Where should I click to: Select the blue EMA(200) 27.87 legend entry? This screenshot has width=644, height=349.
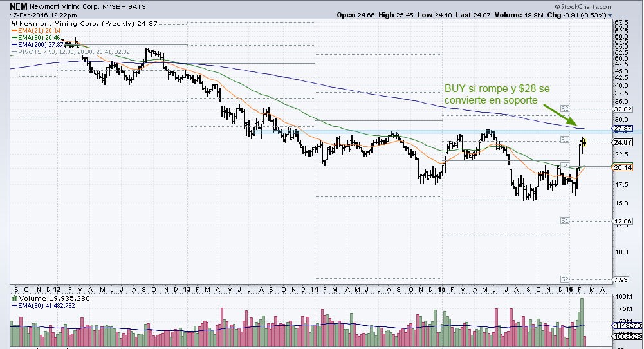click(x=37, y=44)
